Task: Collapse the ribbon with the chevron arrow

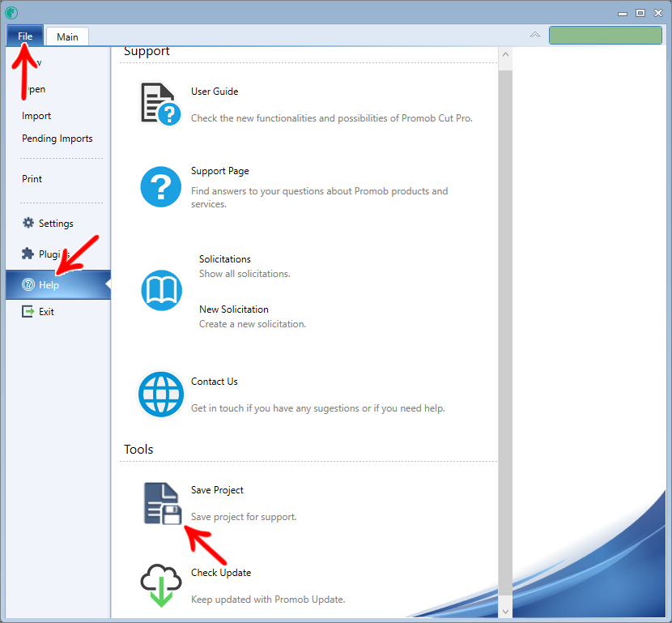Action: click(x=535, y=35)
